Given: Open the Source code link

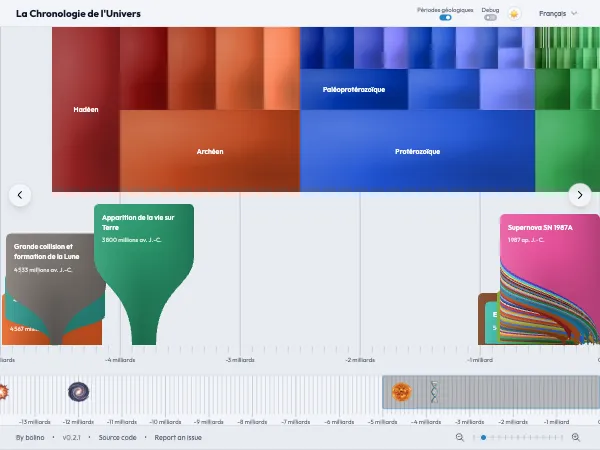Looking at the screenshot, I should pos(117,437).
